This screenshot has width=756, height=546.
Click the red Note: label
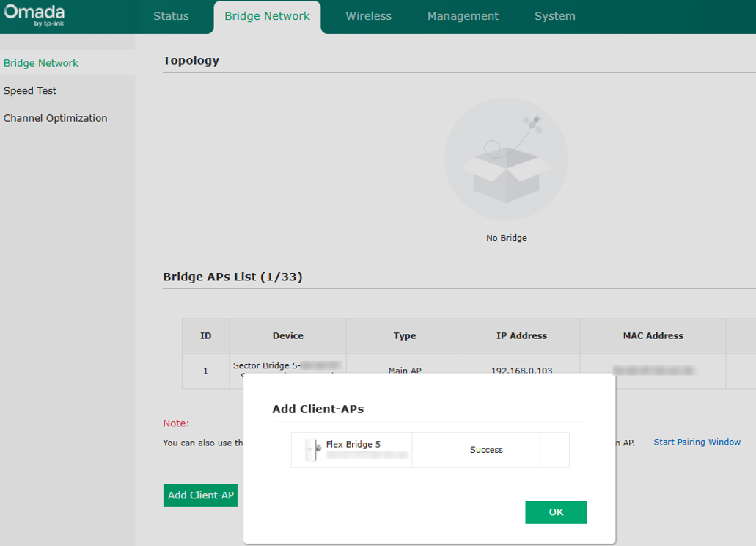click(176, 423)
